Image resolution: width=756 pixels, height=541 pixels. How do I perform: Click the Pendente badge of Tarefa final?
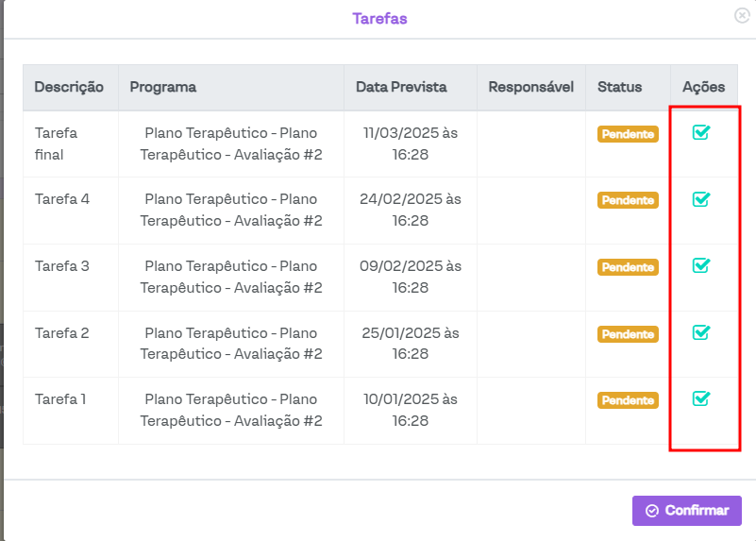pyautogui.click(x=628, y=134)
